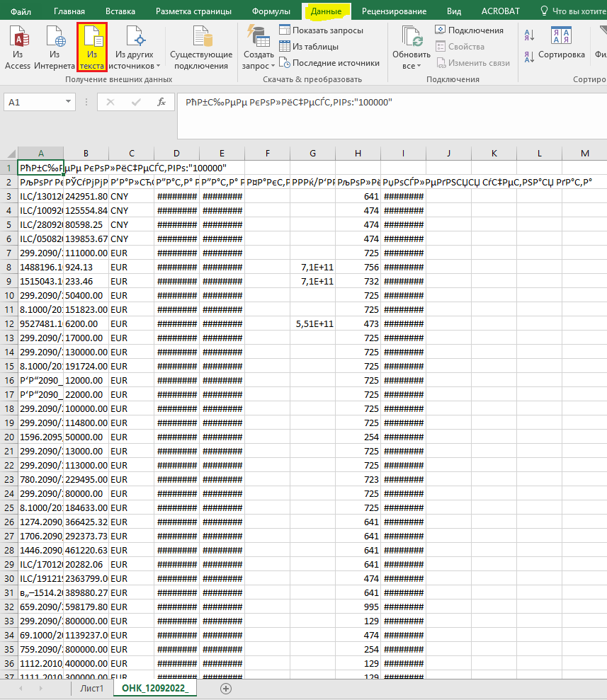Select cell C3 containing CNY
The height and width of the screenshot is (700, 607).
coord(131,196)
